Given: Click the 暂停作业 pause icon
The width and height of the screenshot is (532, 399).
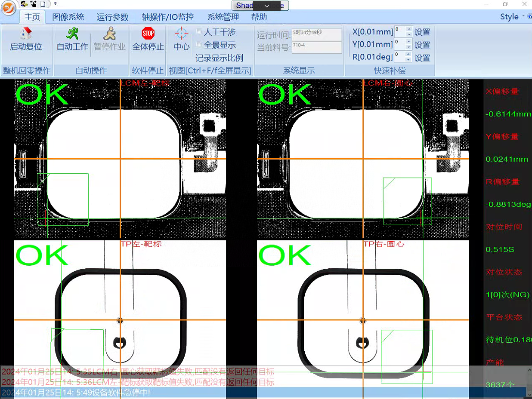Looking at the screenshot, I should click(x=109, y=34).
